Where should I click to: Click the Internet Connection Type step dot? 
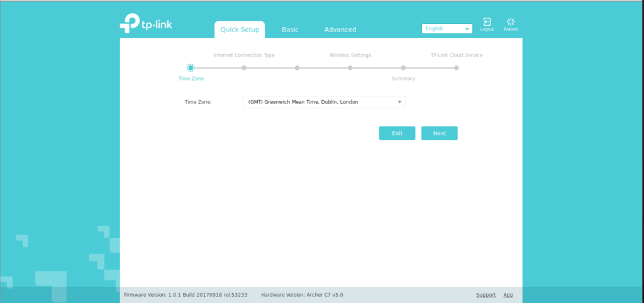coord(243,67)
